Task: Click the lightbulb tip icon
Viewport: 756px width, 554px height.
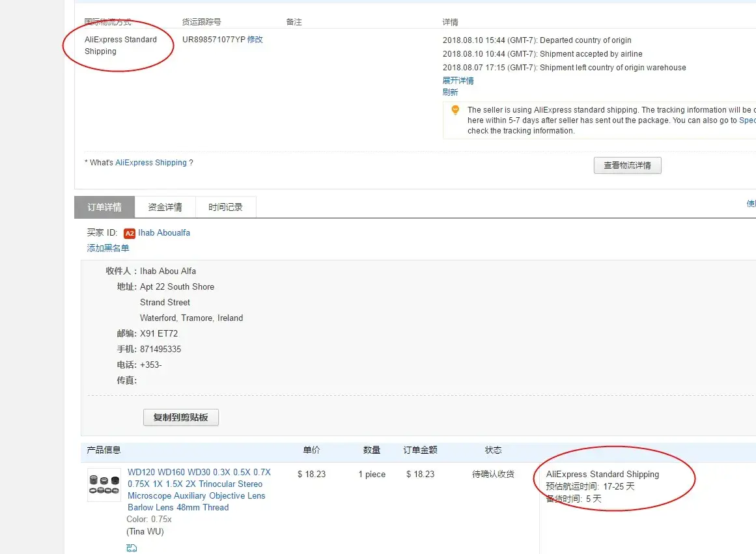Action: point(455,110)
